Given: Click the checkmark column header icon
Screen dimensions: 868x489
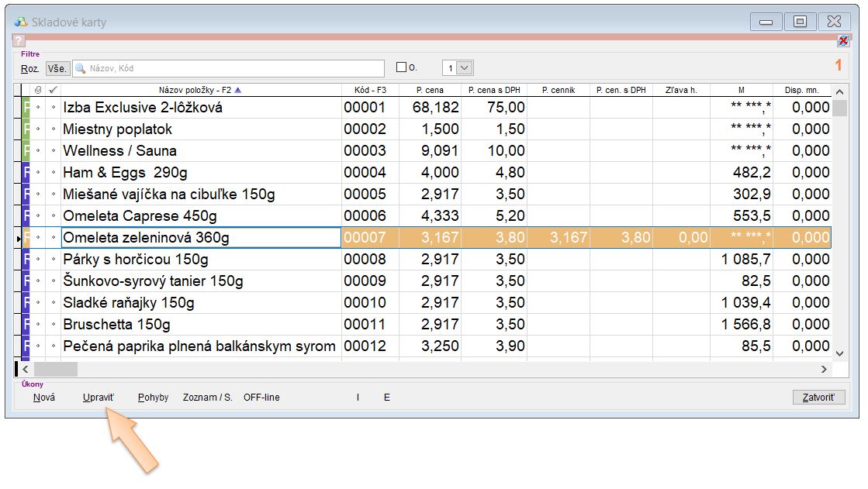Looking at the screenshot, I should point(53,90).
